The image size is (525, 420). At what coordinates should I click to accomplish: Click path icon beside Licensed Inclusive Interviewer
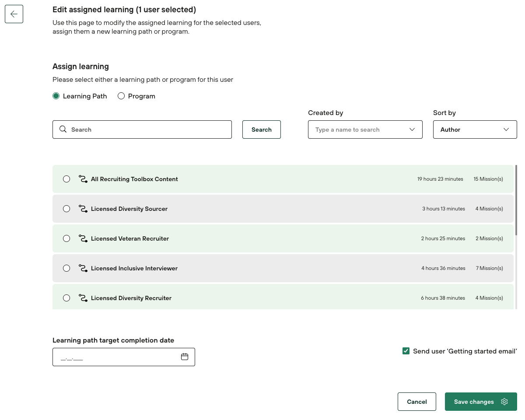coord(83,268)
